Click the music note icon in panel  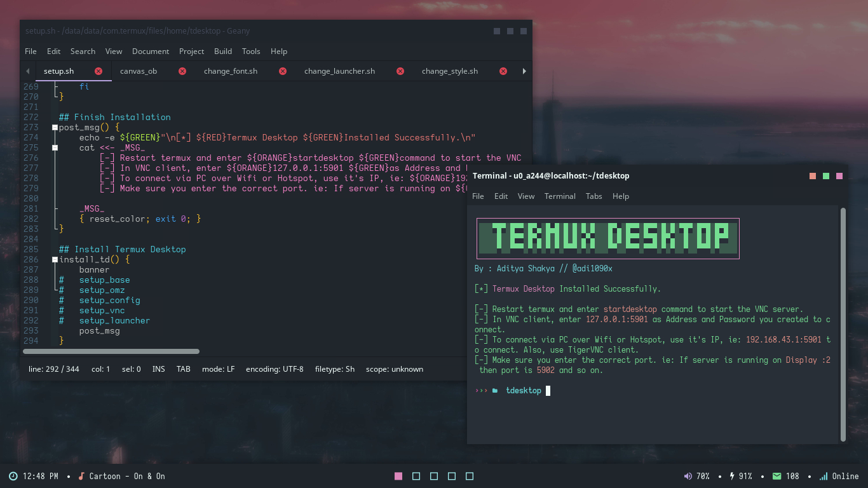pyautogui.click(x=81, y=476)
